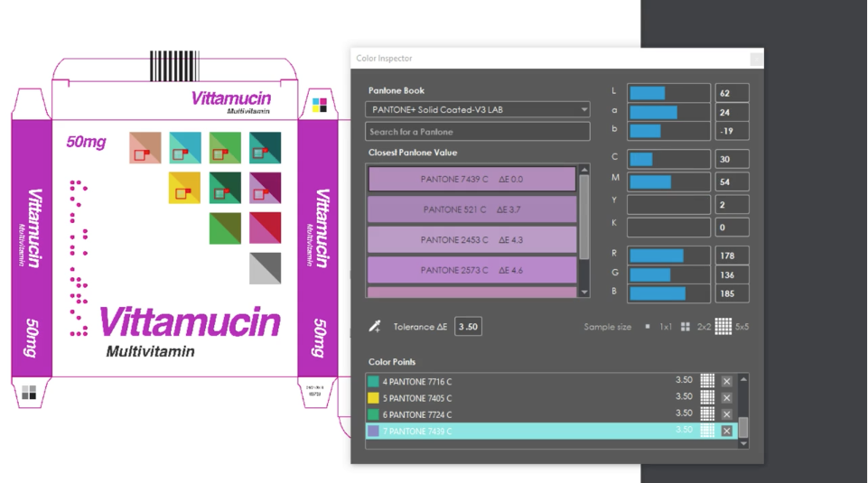This screenshot has width=868, height=483.
Task: Select color point 5 PANTONE 7405 C
Action: point(551,398)
